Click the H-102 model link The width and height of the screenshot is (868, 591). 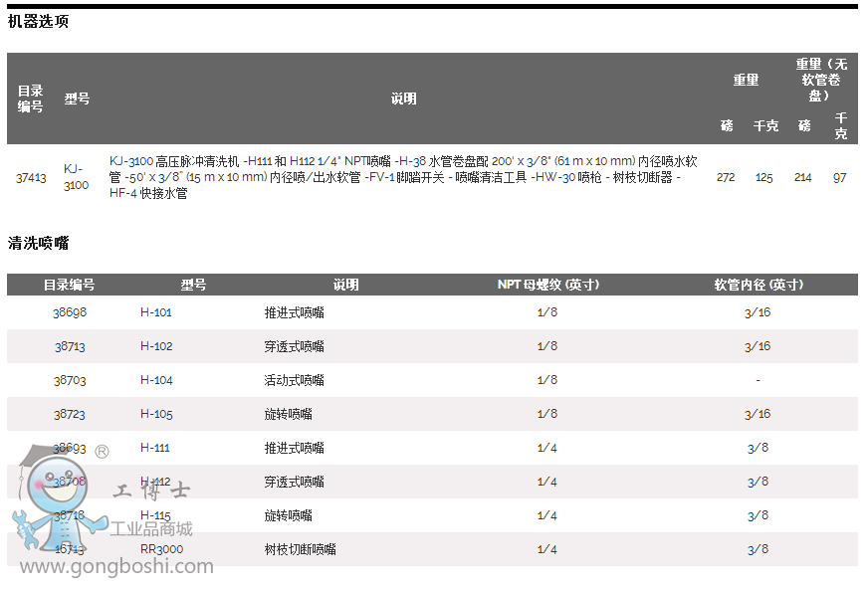[x=156, y=346]
